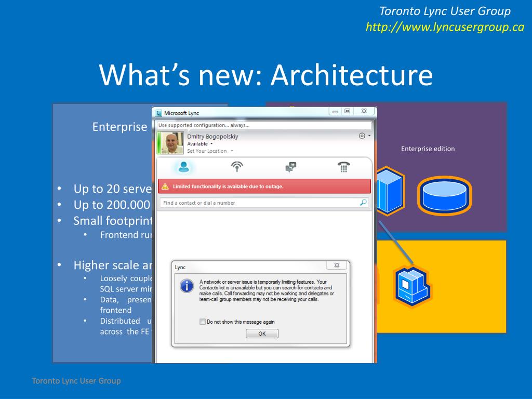Click the 'Enterprise edition' label on the slide
The width and height of the screenshot is (532, 399).
428,149
